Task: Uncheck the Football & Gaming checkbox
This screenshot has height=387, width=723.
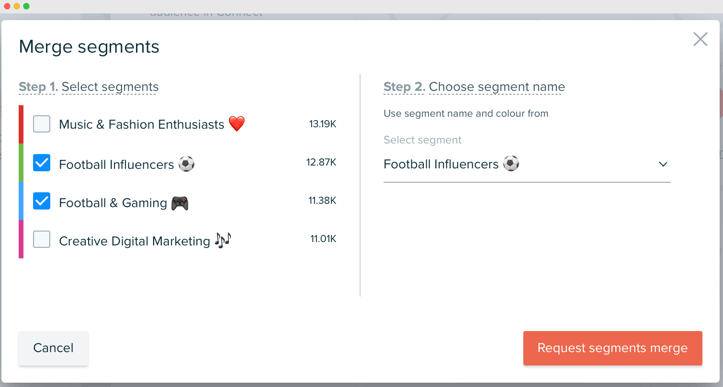Action: [x=41, y=201]
